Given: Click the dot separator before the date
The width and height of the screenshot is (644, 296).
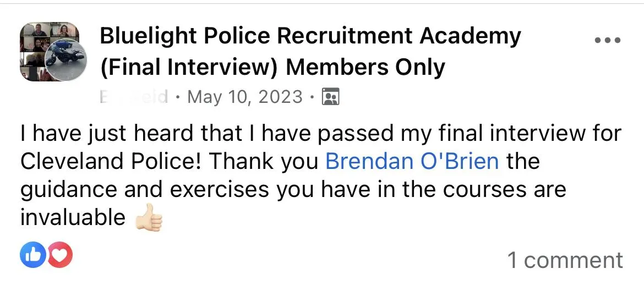Looking at the screenshot, I should pyautogui.click(x=177, y=98).
